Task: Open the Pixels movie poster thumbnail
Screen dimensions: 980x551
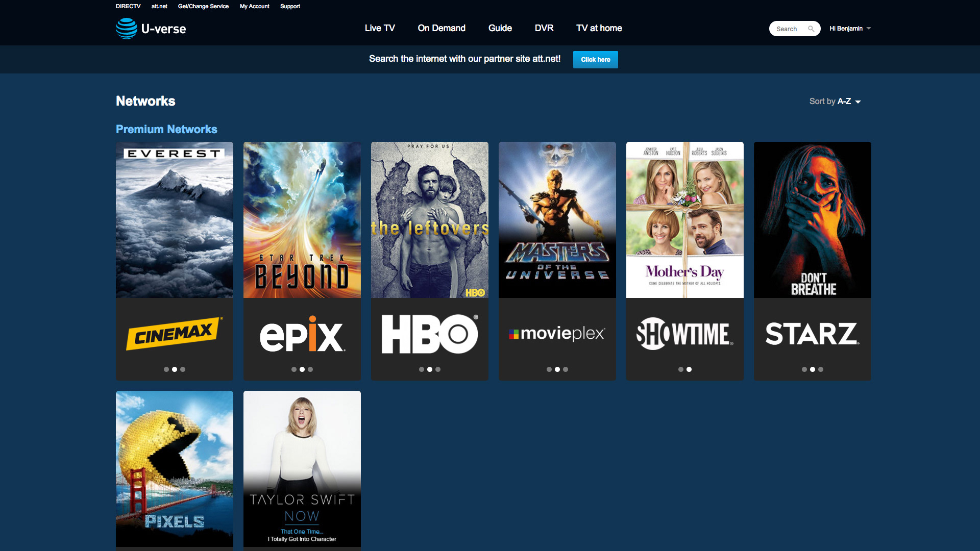Action: tap(174, 468)
